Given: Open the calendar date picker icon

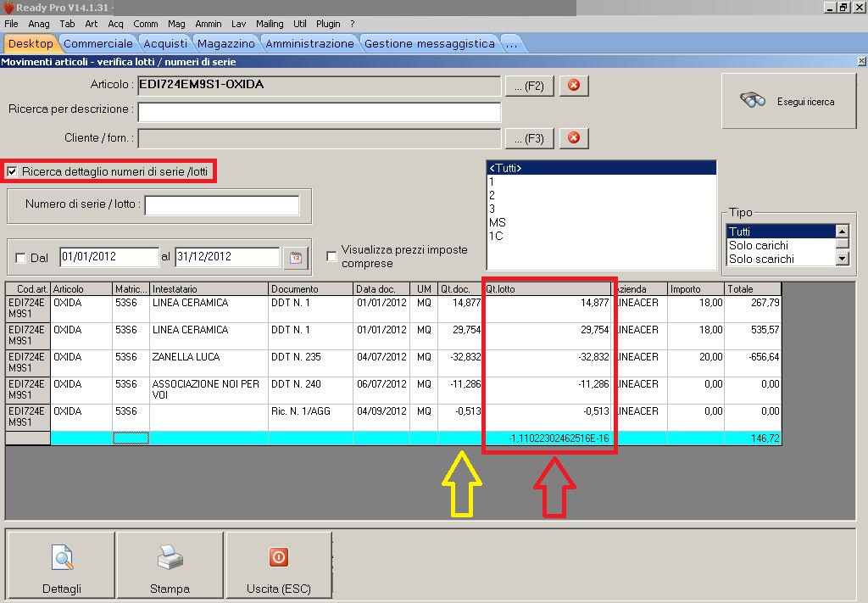Looking at the screenshot, I should [296, 258].
